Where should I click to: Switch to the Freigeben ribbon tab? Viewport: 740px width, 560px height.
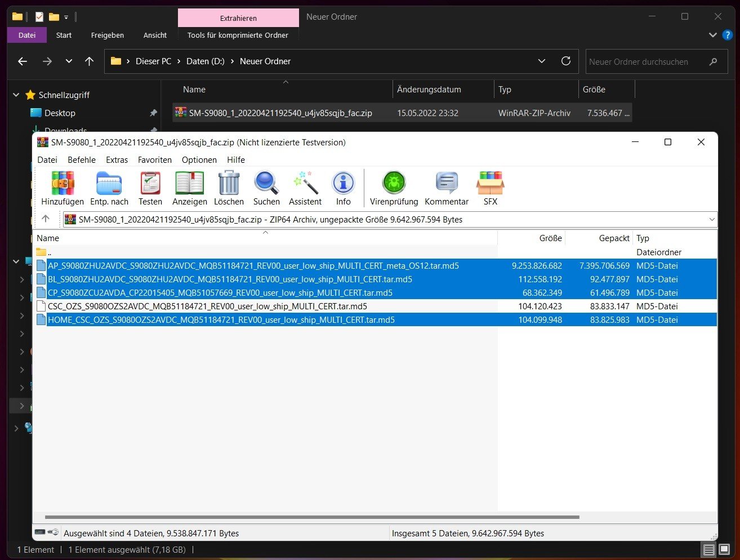click(107, 35)
